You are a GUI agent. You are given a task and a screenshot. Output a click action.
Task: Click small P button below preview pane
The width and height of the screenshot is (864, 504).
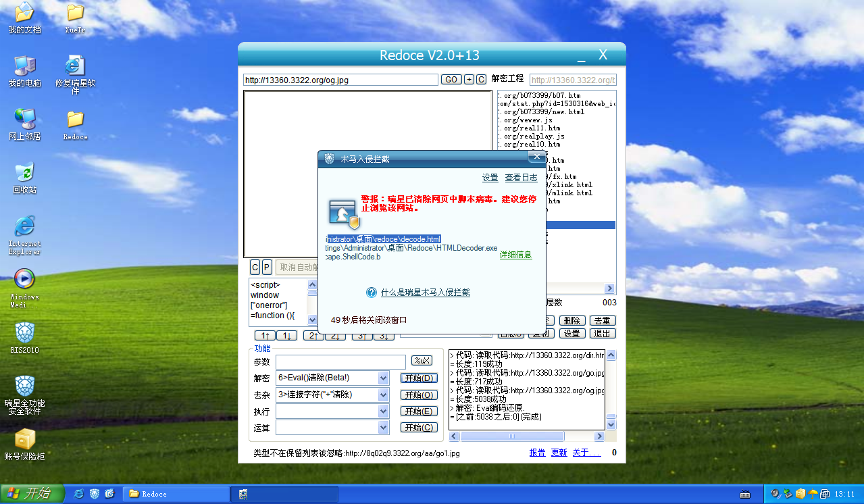267,268
